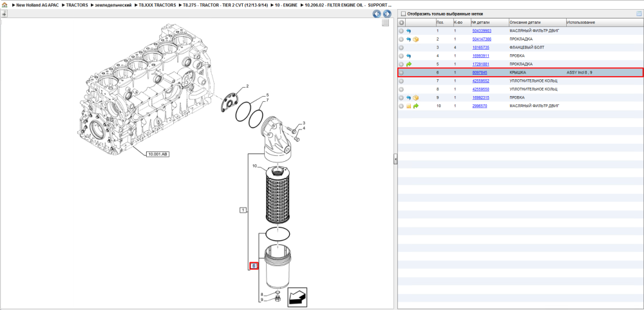644x310 pixels.
Task: Click the small square button above the diagram
Action: (x=385, y=23)
